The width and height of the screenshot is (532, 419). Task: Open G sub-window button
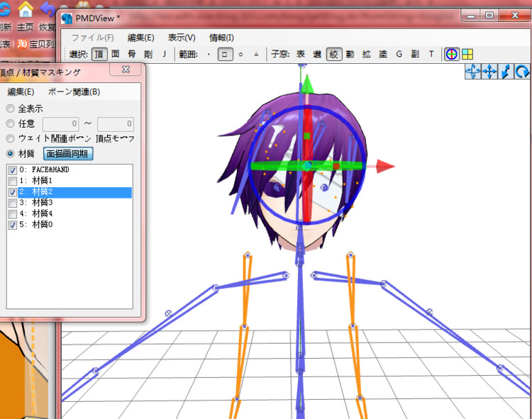[x=399, y=55]
